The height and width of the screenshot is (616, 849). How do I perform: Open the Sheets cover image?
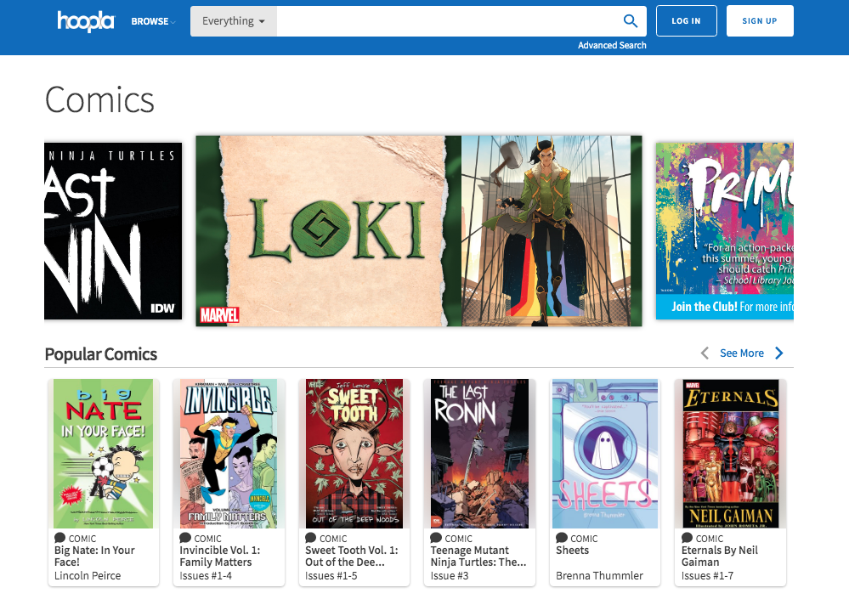[605, 454]
